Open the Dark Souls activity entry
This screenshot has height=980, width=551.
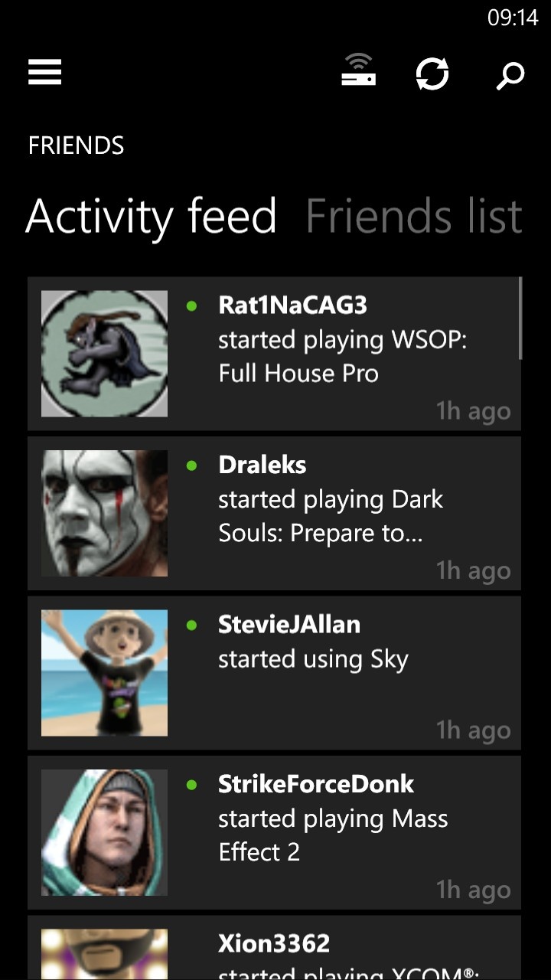(331, 516)
